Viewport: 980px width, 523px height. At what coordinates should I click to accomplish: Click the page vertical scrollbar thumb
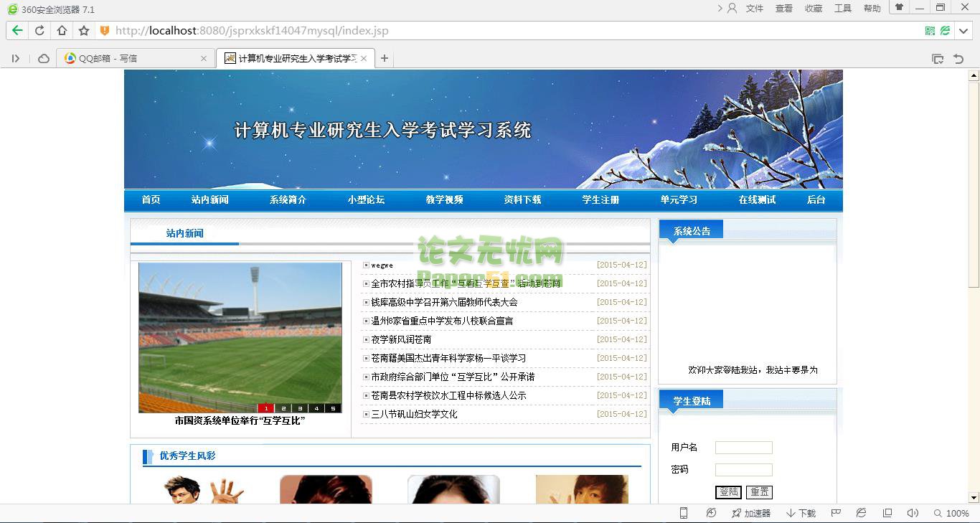point(974,186)
